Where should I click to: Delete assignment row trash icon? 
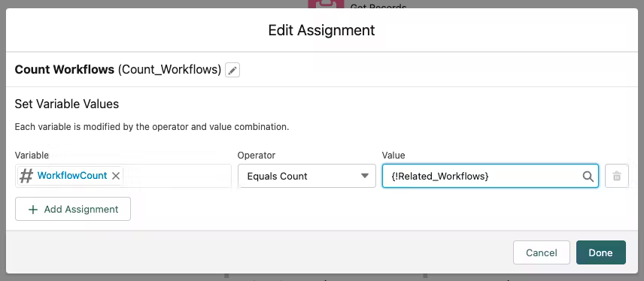click(616, 176)
